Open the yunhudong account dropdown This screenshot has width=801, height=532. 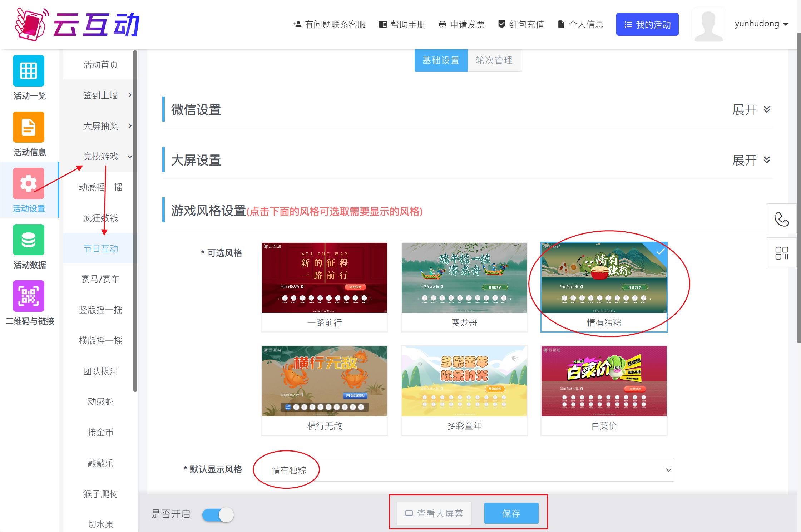point(761,24)
